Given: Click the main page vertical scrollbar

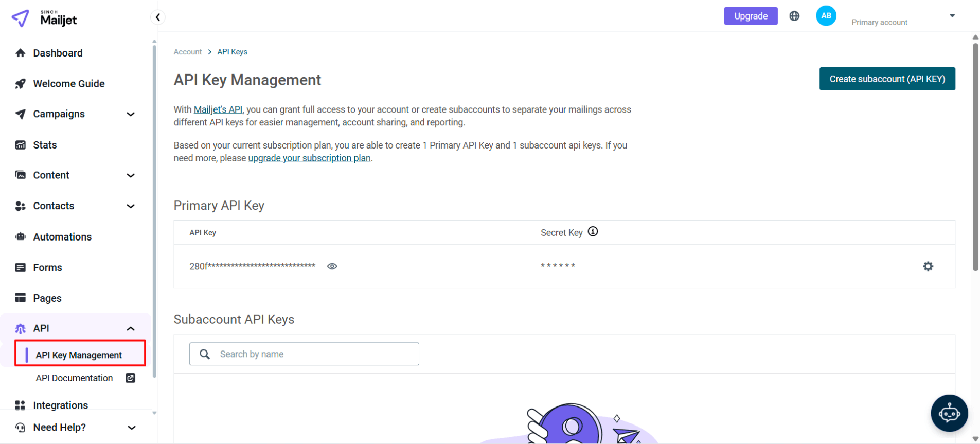Looking at the screenshot, I should [975, 157].
